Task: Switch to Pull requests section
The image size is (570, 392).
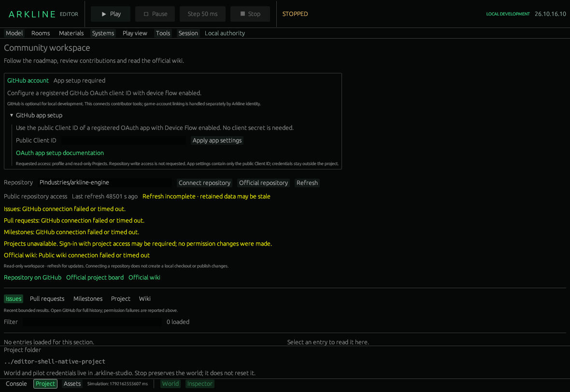Action: click(x=47, y=299)
